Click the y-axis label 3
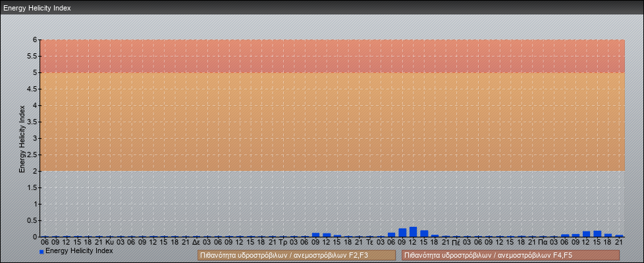 [x=36, y=138]
